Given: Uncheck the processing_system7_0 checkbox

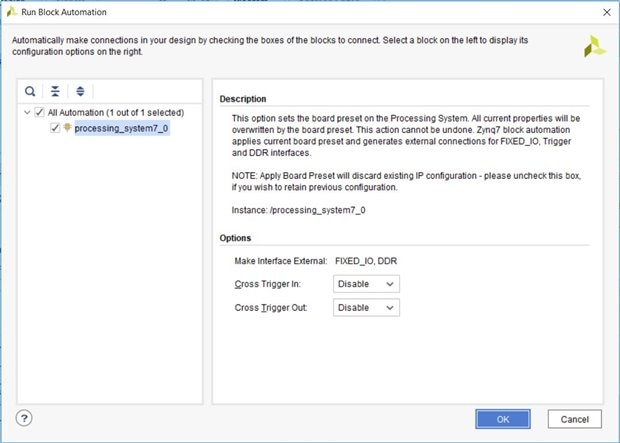Looking at the screenshot, I should pyautogui.click(x=54, y=128).
